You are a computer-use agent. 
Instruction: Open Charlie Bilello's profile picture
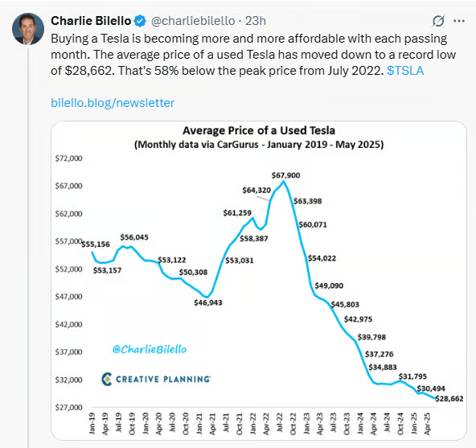28,29
